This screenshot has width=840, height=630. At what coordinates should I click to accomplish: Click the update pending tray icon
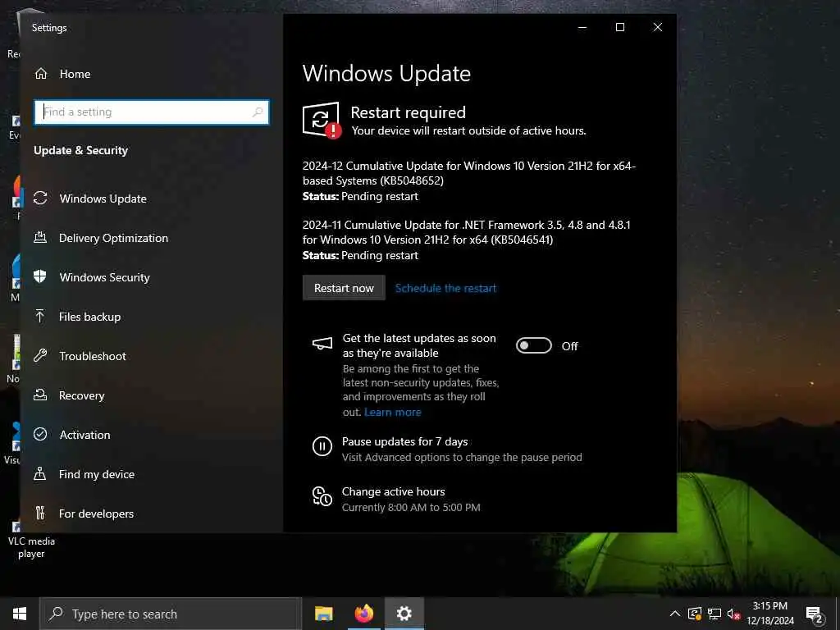[x=694, y=614]
